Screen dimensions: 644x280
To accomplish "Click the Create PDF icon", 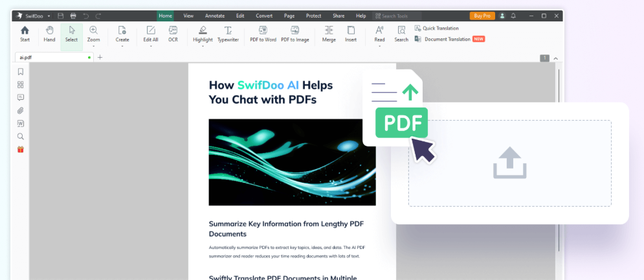I will point(122,30).
